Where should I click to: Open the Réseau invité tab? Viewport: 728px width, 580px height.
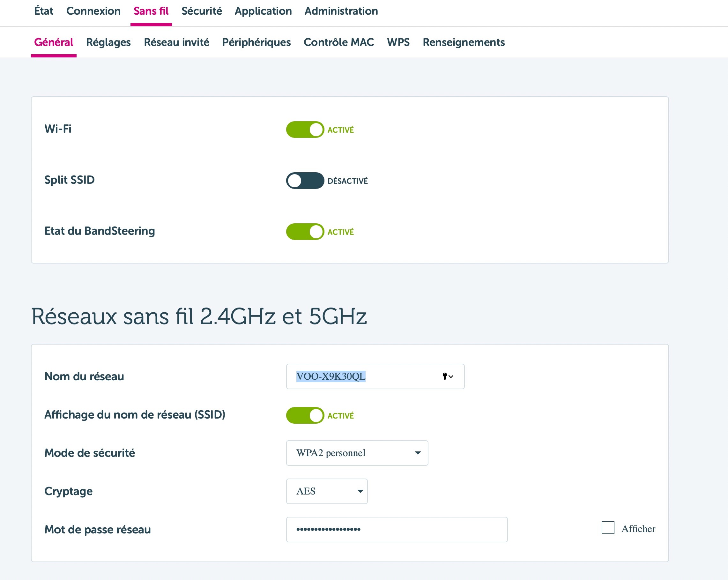tap(177, 42)
